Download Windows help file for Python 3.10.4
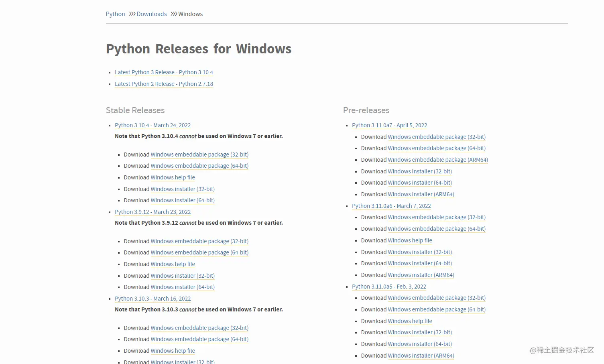The height and width of the screenshot is (364, 604). 173,177
